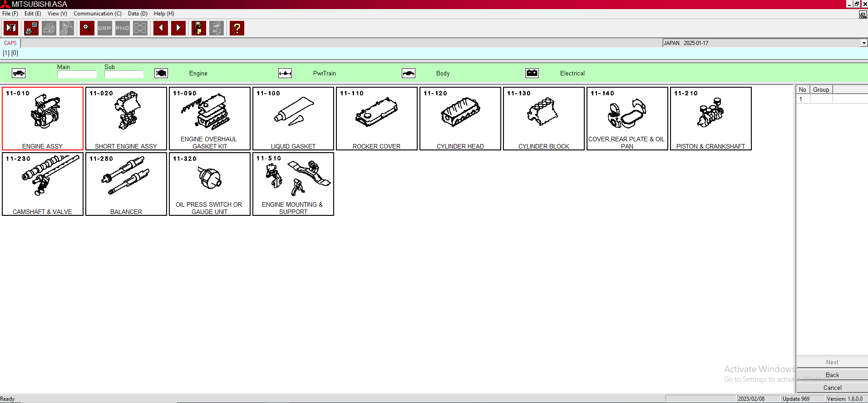Open 11-020 SHORT ENGINE ASSY group
Viewport: 868px width, 403px height.
pos(126,119)
